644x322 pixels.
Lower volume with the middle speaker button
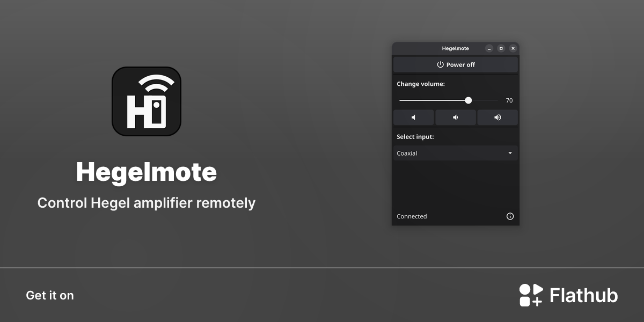456,118
